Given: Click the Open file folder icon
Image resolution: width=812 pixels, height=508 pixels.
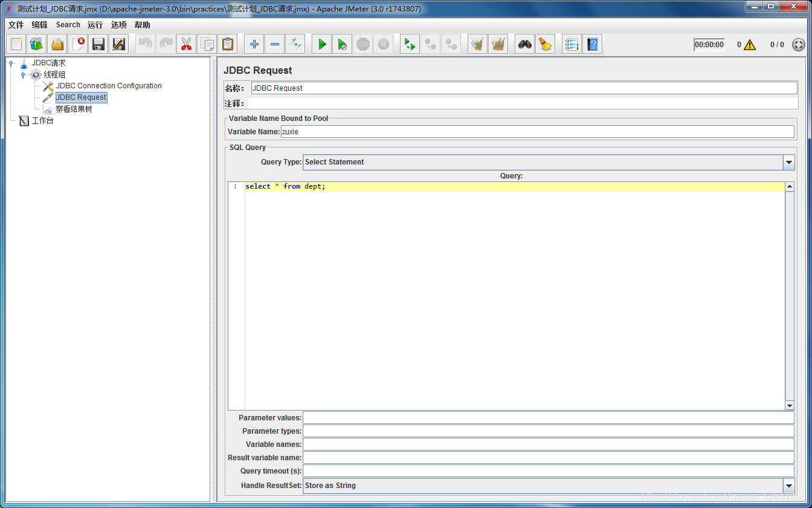Looking at the screenshot, I should (57, 44).
